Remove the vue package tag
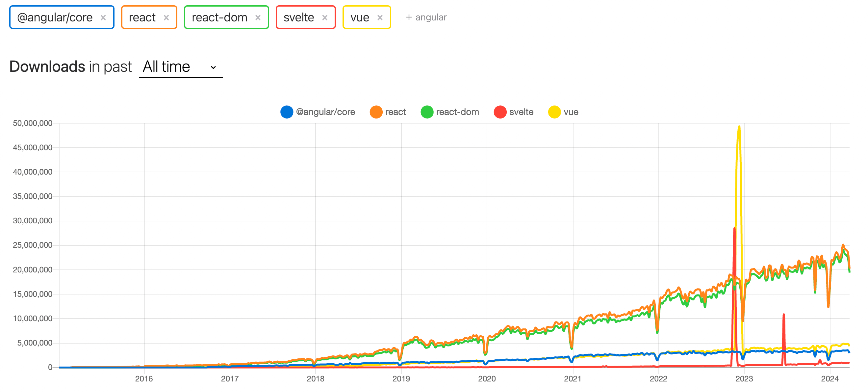868x392 pixels. [380, 17]
